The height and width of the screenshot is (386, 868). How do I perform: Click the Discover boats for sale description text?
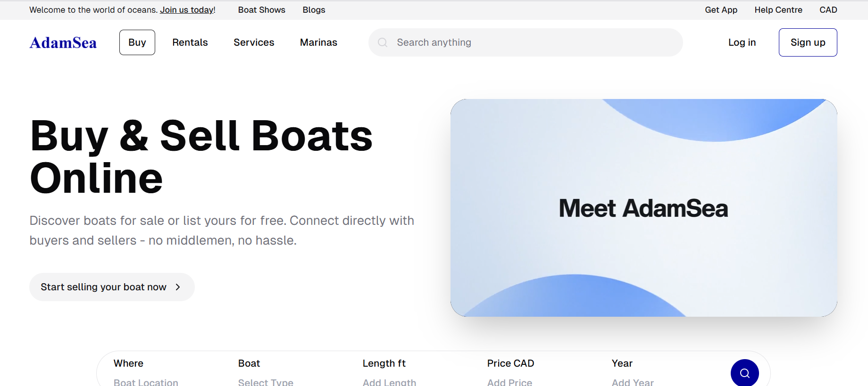pyautogui.click(x=222, y=230)
